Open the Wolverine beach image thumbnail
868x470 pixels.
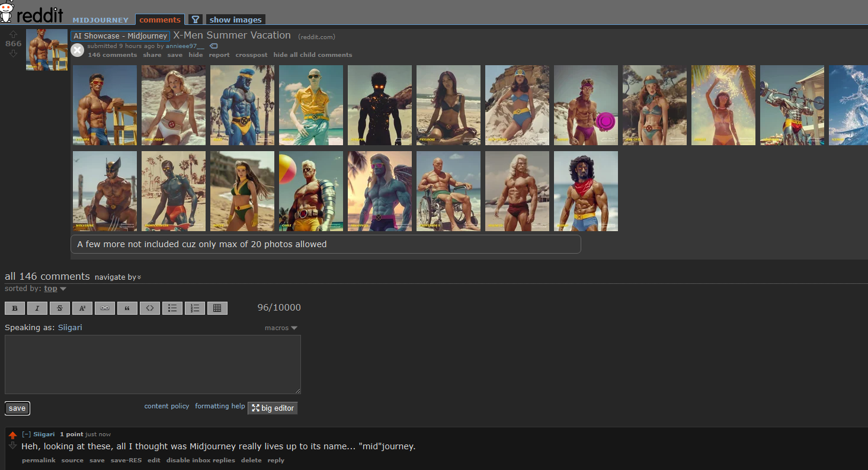(x=105, y=191)
